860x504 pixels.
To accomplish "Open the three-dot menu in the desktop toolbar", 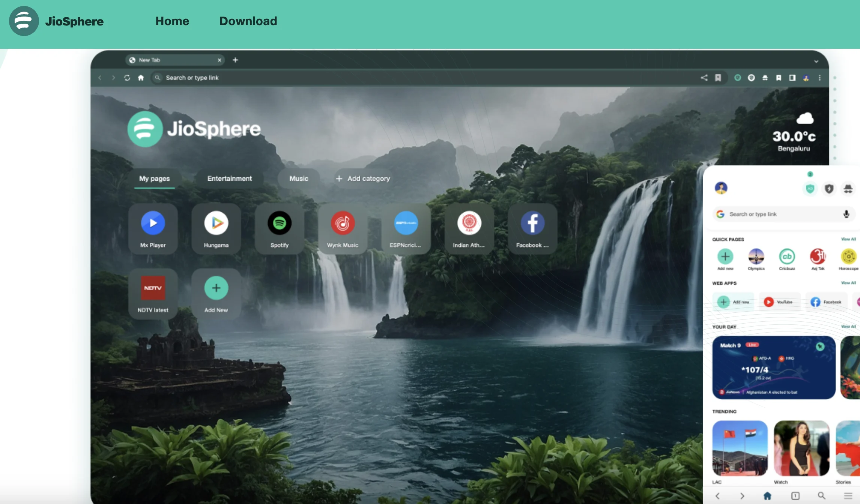I will point(819,78).
